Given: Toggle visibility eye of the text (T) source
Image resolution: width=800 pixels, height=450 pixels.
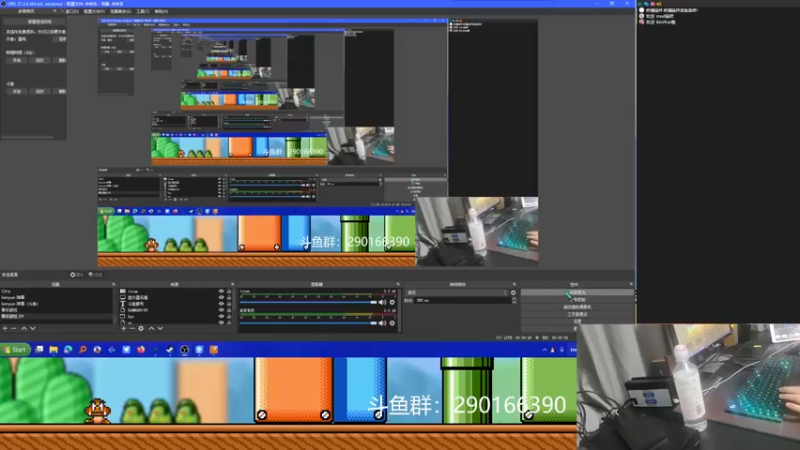Looking at the screenshot, I should 221,304.
